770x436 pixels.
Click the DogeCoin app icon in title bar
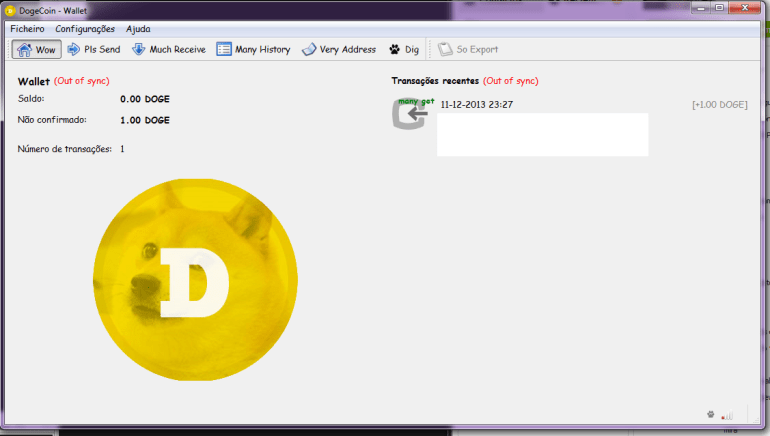point(11,9)
